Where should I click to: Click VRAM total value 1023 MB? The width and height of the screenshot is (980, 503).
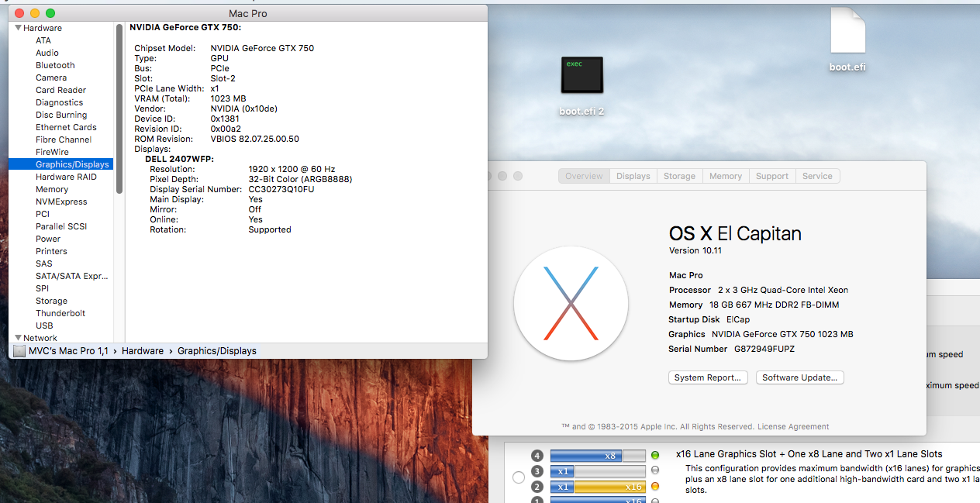[228, 98]
